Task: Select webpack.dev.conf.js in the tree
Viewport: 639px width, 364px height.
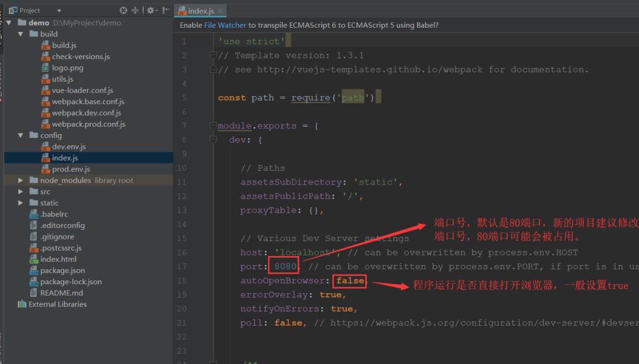Action: [x=86, y=113]
